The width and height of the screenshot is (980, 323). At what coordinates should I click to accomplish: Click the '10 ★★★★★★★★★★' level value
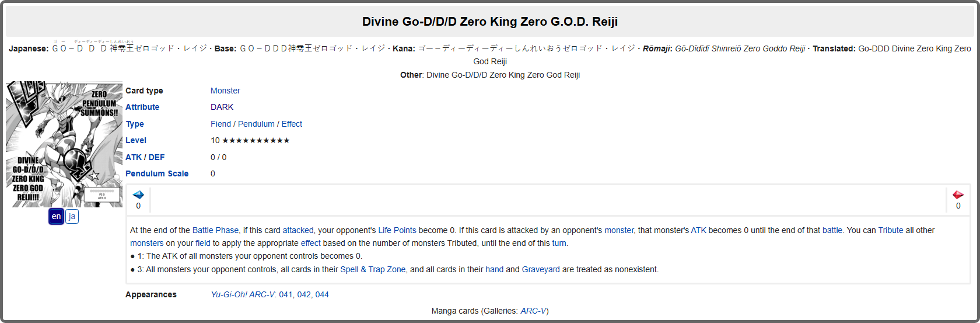point(250,140)
